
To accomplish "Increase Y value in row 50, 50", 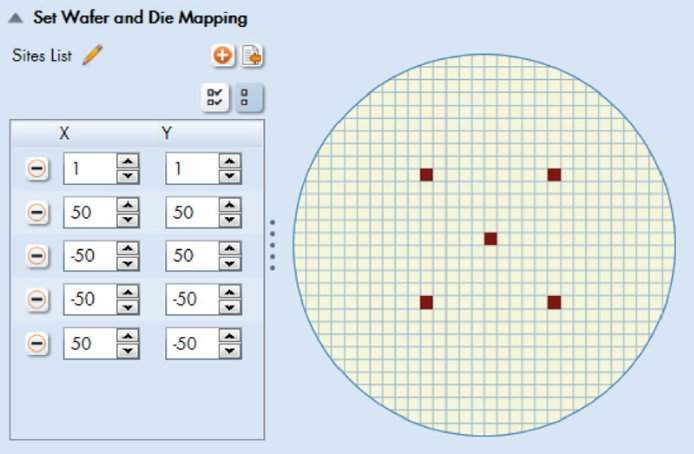I will click(x=230, y=204).
